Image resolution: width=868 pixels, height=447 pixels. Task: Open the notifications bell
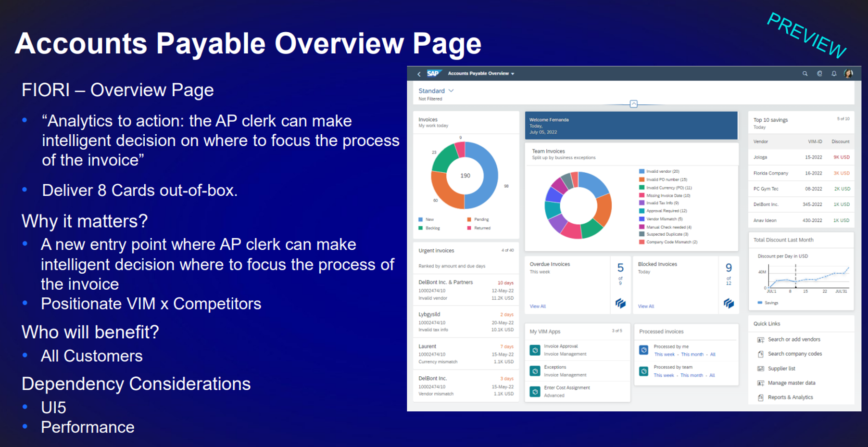click(x=834, y=74)
